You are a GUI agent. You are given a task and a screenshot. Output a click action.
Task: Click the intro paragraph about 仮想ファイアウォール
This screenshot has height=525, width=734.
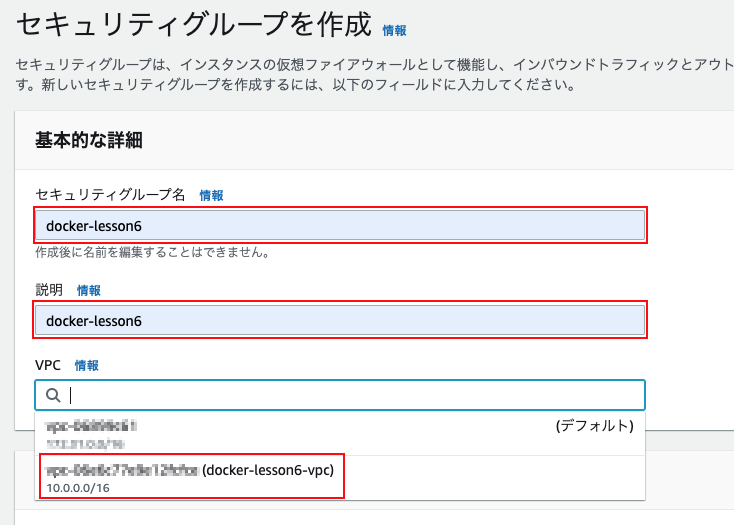click(x=374, y=74)
